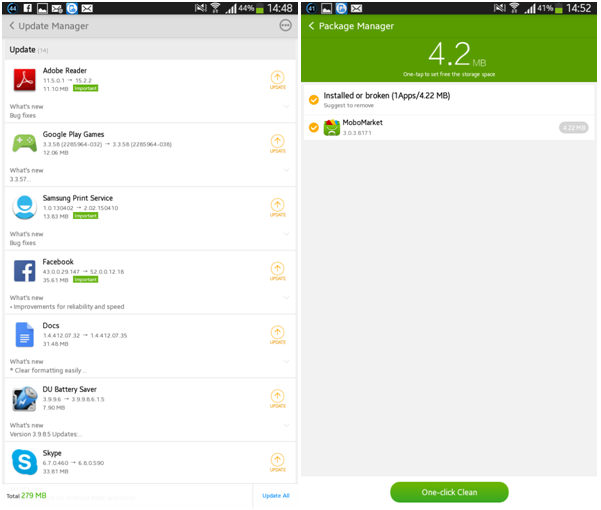Select the Update (14) section header
This screenshot has height=510, width=601.
click(150, 50)
